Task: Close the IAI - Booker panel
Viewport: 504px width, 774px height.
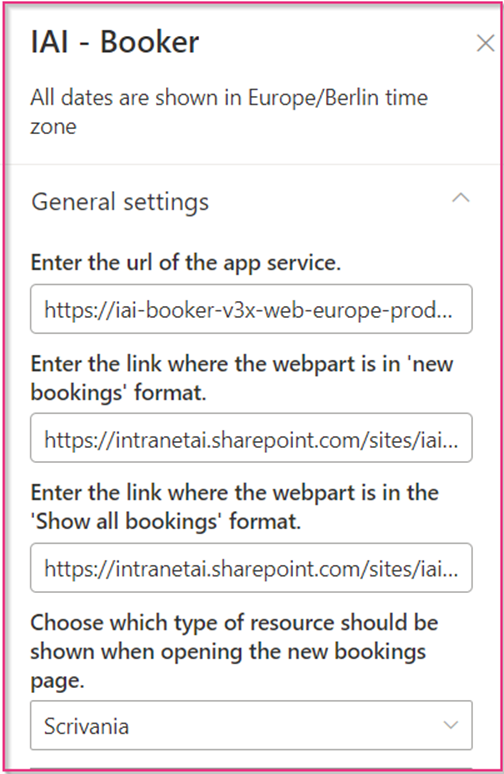Action: [486, 43]
